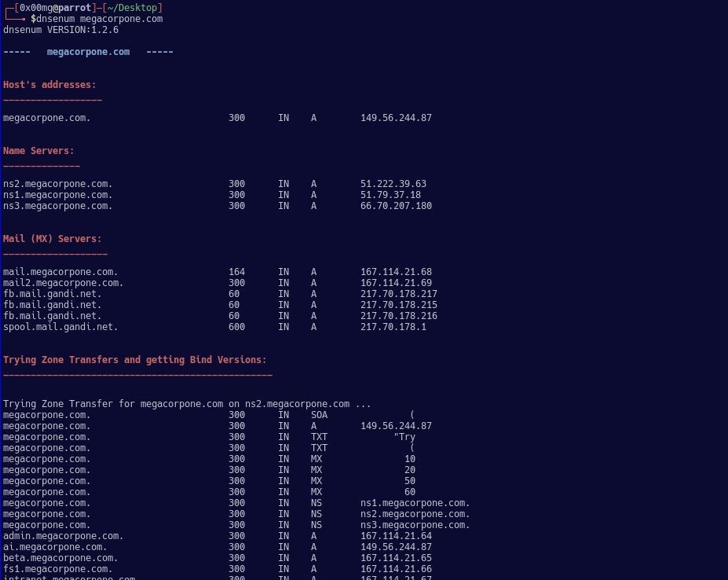Click the SOA record type entry

pyautogui.click(x=319, y=415)
